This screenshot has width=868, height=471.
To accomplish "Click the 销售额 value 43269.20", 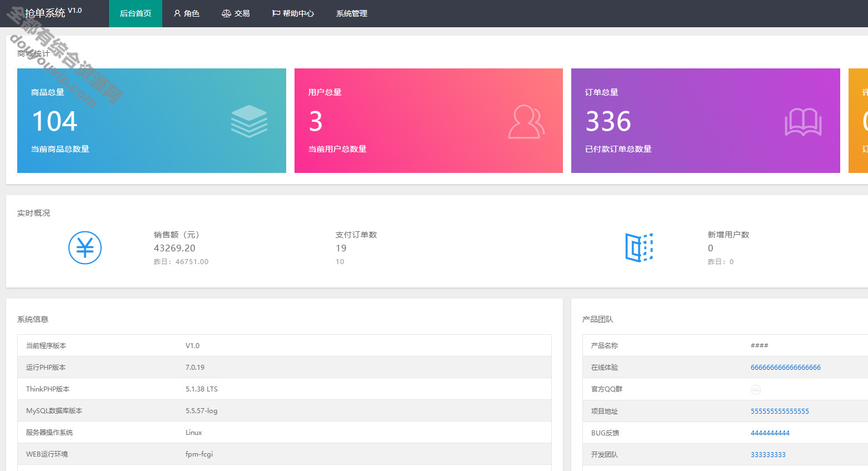I will (174, 248).
